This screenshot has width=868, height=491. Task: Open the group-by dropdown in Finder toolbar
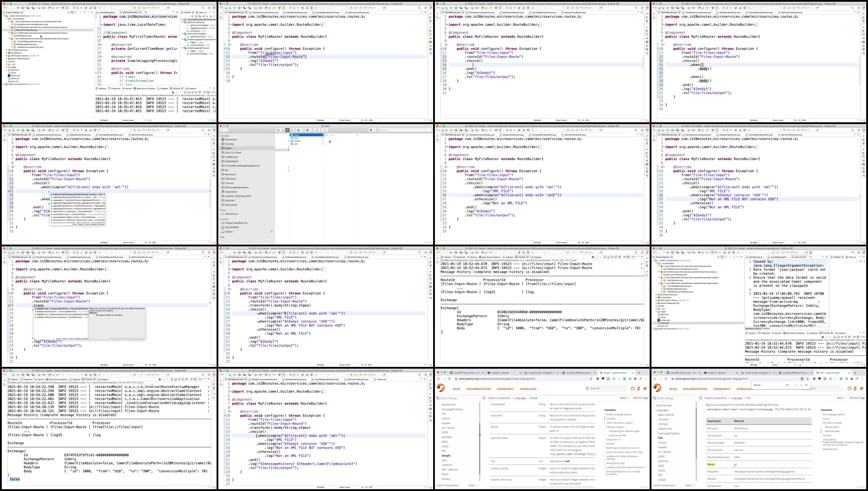pos(299,130)
